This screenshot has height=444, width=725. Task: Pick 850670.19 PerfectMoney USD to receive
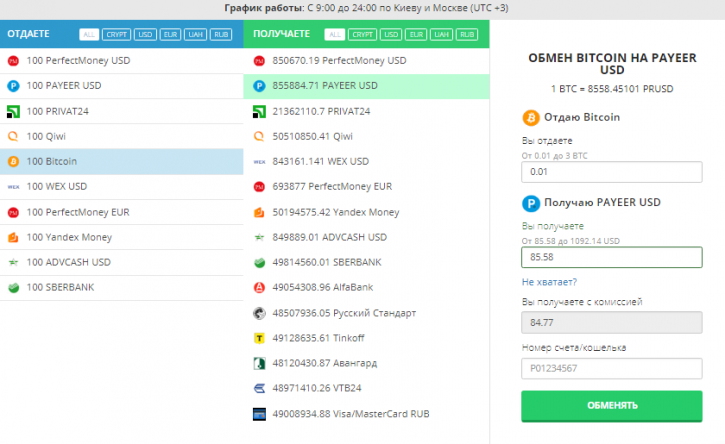[x=366, y=61]
